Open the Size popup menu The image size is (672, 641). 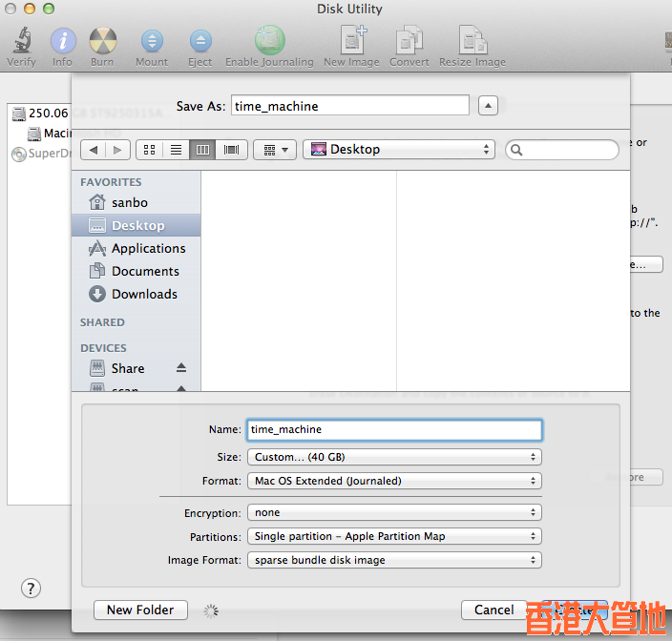[394, 457]
